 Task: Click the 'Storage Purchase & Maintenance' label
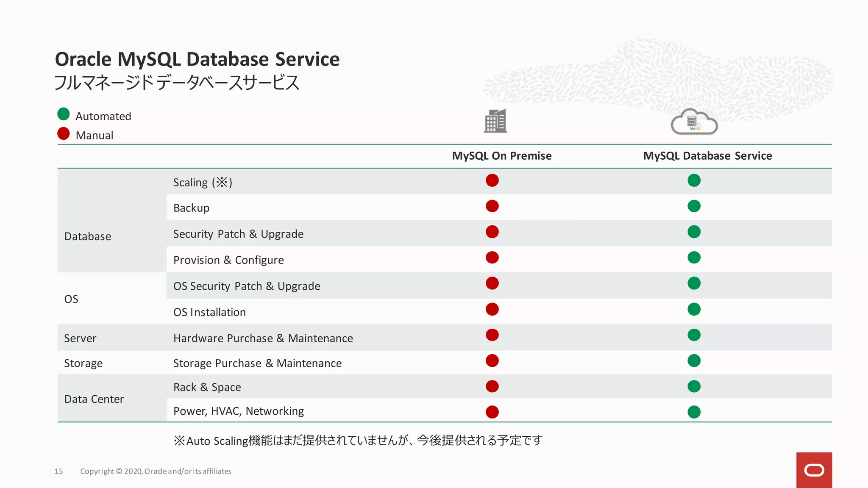[x=257, y=363]
